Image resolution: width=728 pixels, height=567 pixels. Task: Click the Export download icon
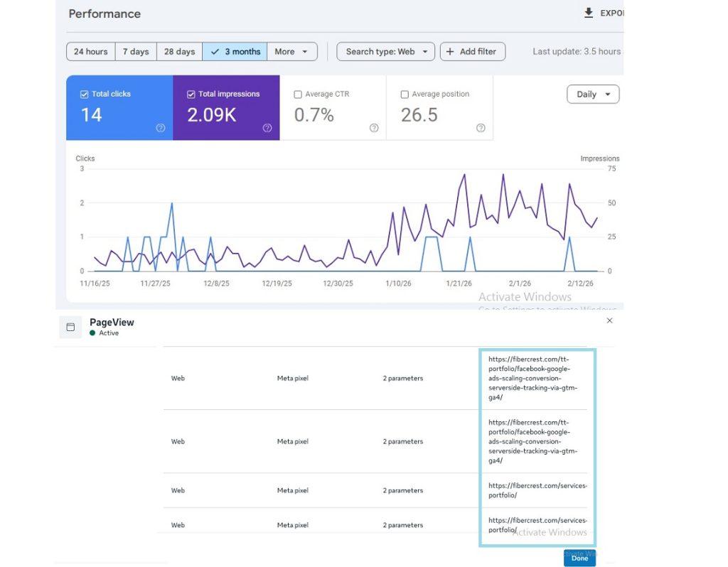588,13
